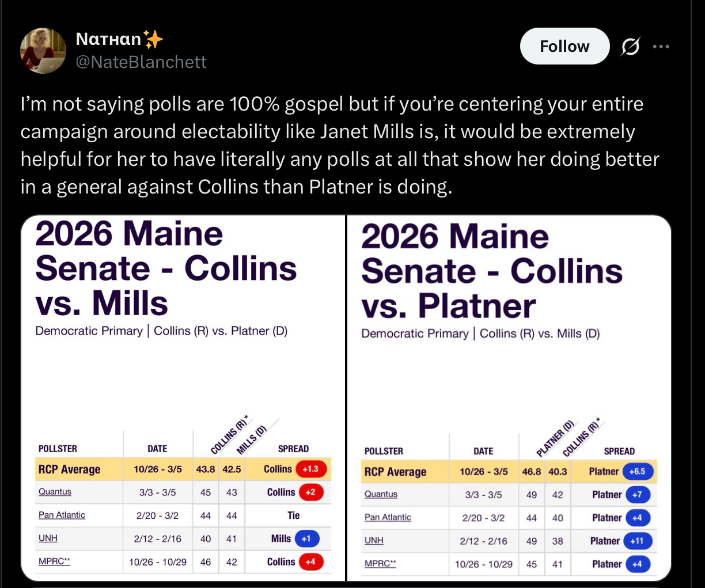The height and width of the screenshot is (588, 705).
Task: Click the UNH link in right table
Action: 374,540
